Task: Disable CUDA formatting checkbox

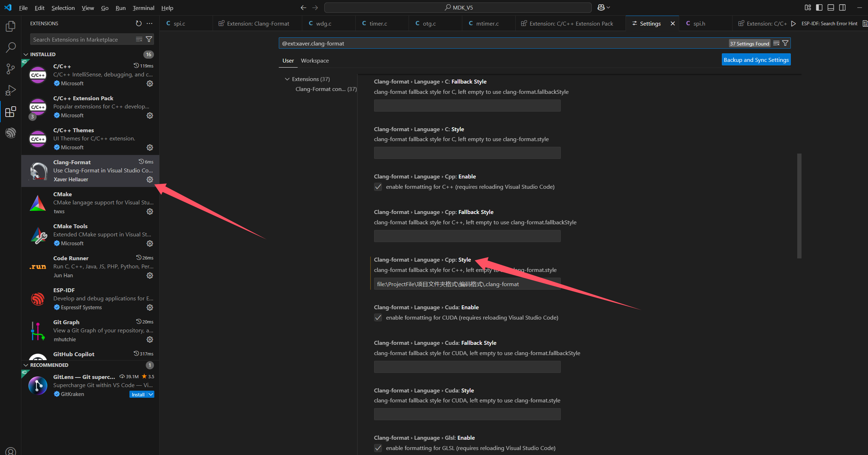Action: 378,317
